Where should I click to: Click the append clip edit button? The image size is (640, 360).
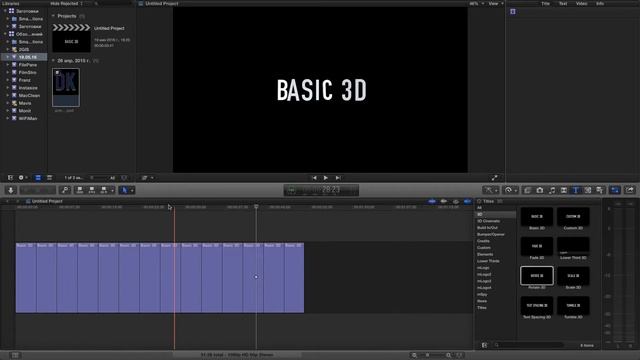104,190
